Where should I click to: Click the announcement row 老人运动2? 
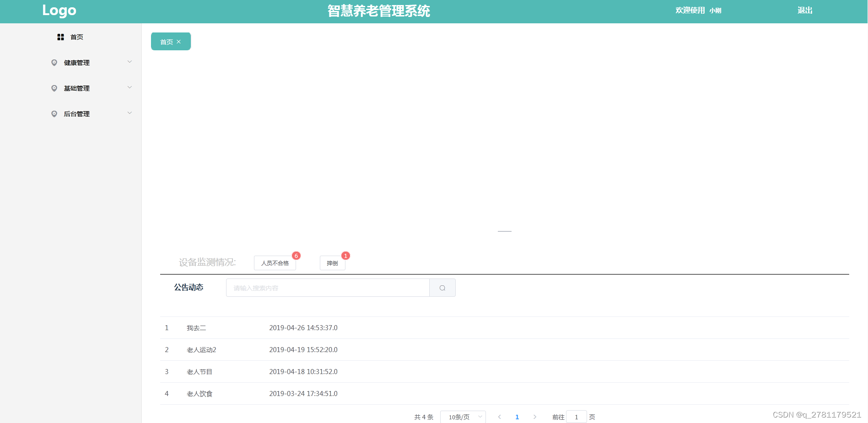click(x=504, y=350)
